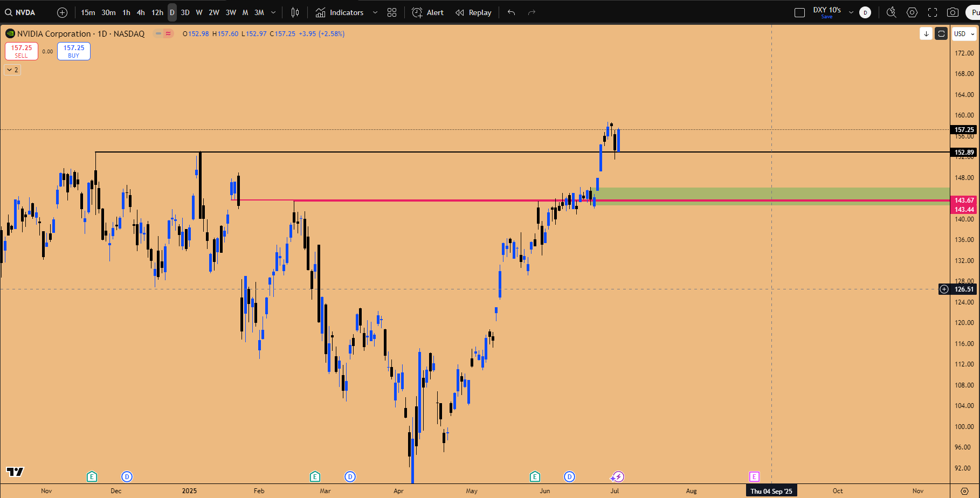Select the 2W interval
The height and width of the screenshot is (498, 980).
pos(214,12)
